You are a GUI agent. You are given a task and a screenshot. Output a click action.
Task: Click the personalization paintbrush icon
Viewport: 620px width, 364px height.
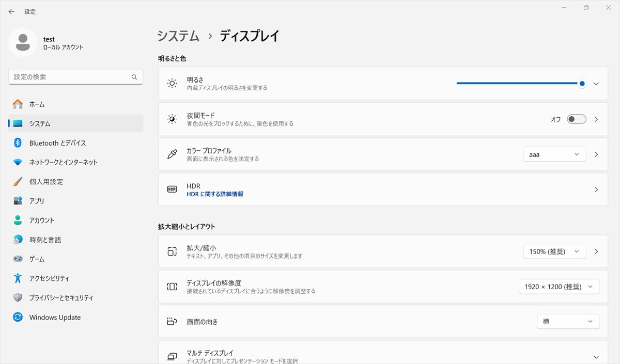tap(18, 182)
